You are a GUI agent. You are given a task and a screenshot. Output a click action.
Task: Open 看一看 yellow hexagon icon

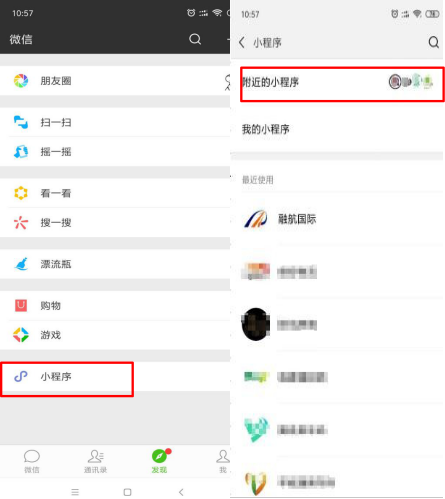point(21,193)
